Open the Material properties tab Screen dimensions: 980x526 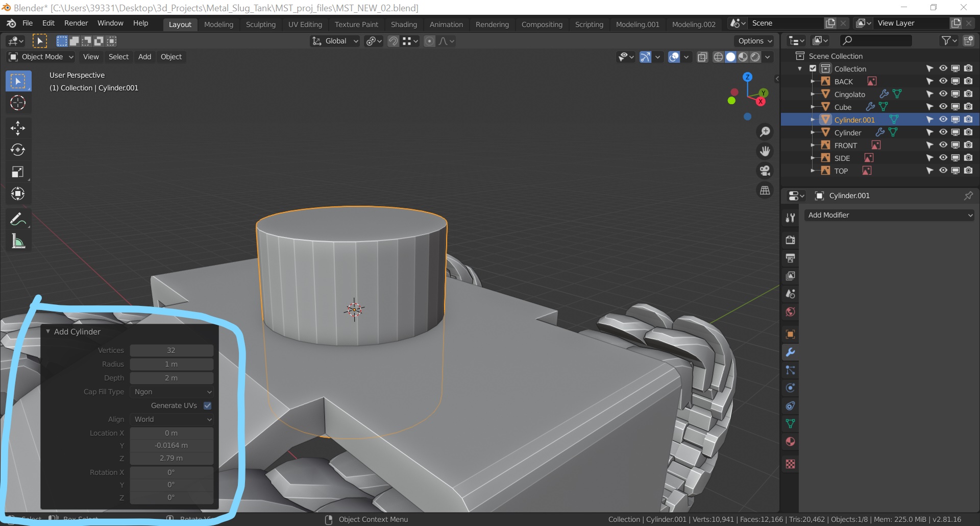[x=790, y=442]
